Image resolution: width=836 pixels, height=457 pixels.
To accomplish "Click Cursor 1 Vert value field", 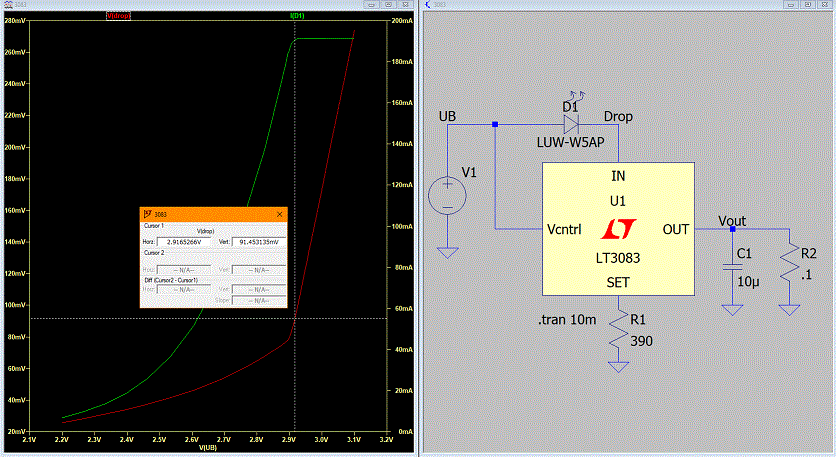I will pos(259,242).
